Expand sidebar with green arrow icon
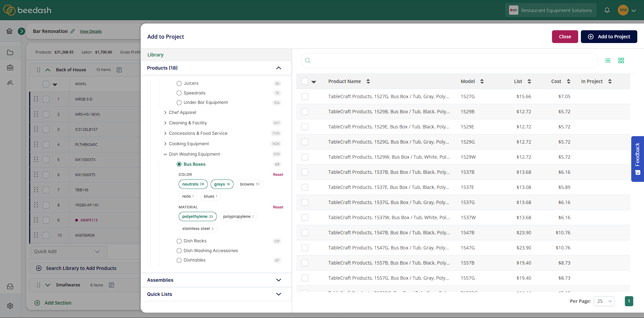644x318 pixels. coord(21,31)
